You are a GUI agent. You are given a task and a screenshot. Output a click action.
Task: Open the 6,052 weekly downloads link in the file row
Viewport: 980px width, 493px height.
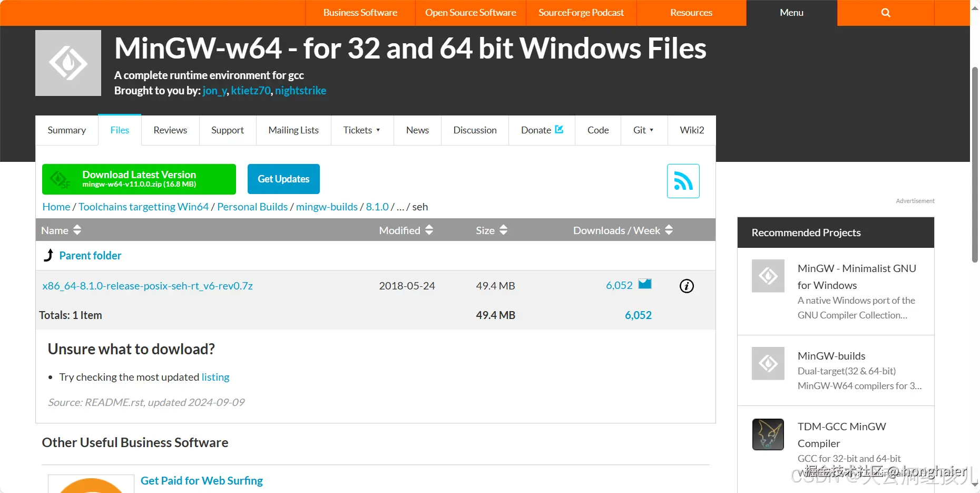pyautogui.click(x=619, y=285)
